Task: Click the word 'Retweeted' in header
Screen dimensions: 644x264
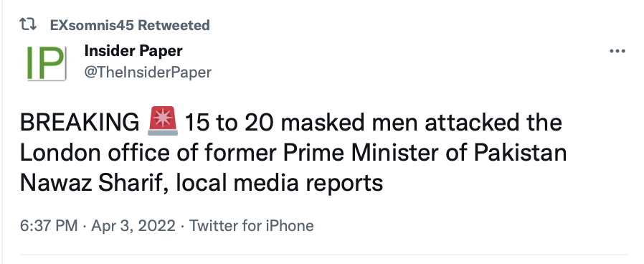Action: (x=174, y=25)
